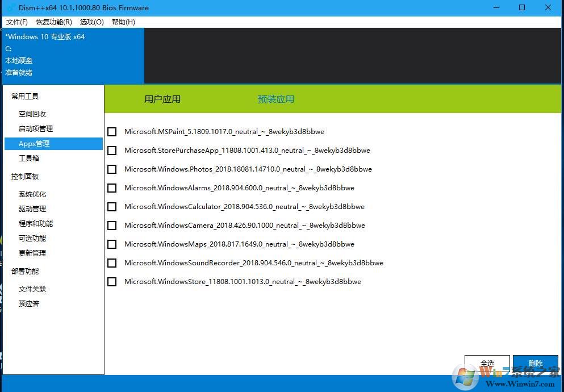564x392 pixels.
Task: Click the Microsoft.WindowsCalculator_2018.904.536.0 entry text
Action: (x=244, y=206)
